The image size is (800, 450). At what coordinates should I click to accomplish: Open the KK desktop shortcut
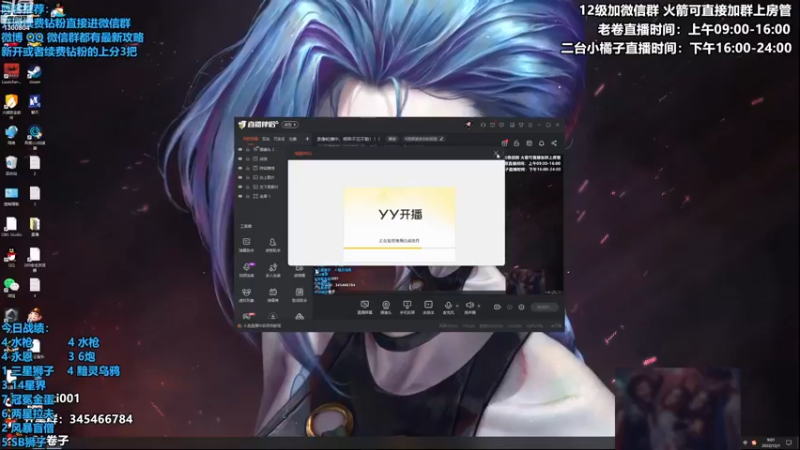(35, 105)
